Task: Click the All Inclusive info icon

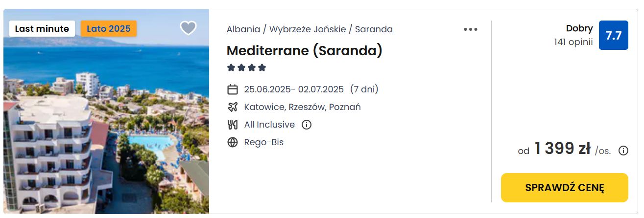Action: pos(307,125)
